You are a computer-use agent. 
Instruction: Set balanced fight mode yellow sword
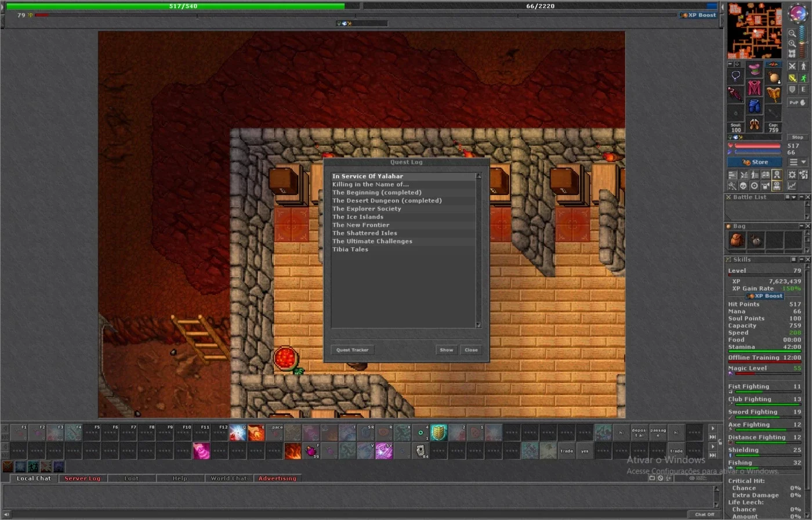[792, 78]
